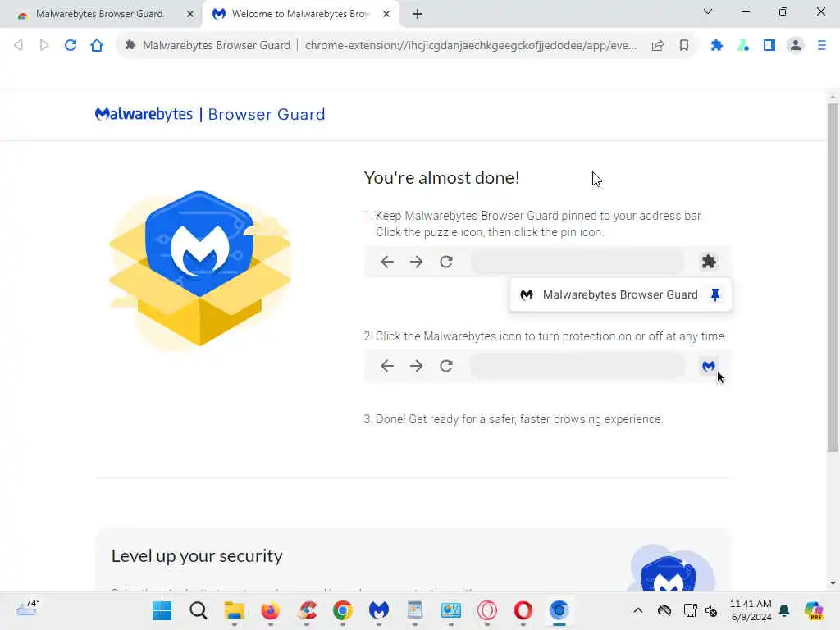Click the illustrated puzzle piece icon
The image size is (840, 630).
(709, 262)
